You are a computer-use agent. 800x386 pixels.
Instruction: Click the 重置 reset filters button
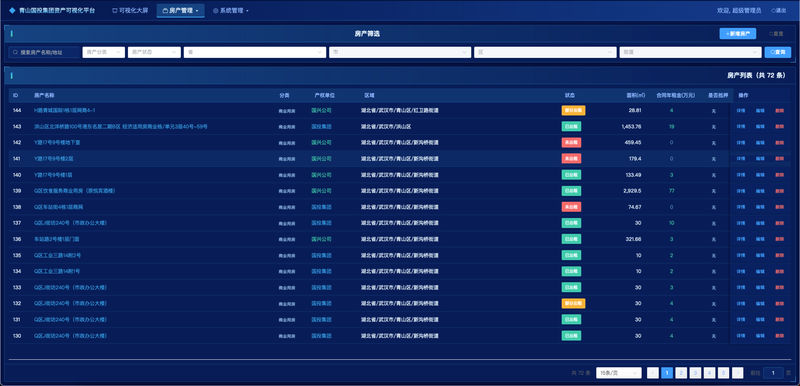tap(776, 34)
